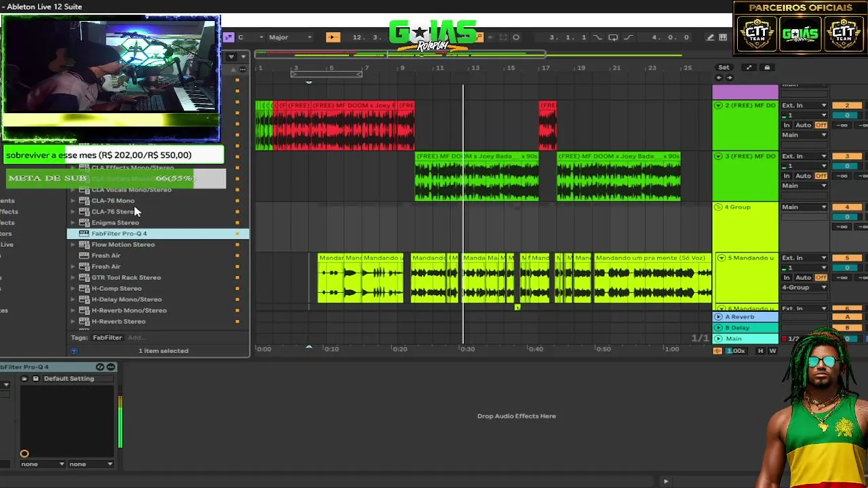Select Flow Motion Stereo in browser
868x488 pixels.
coord(158,245)
